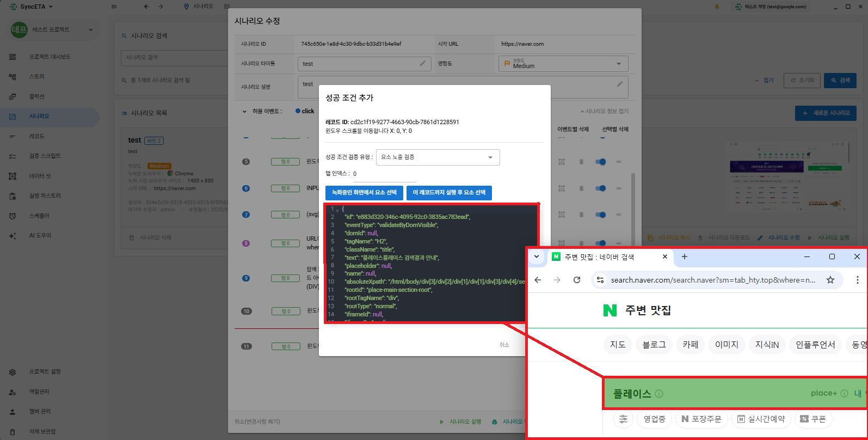Select the 지도 tab on Naver
Screen dimensions: 868x440
618,345
